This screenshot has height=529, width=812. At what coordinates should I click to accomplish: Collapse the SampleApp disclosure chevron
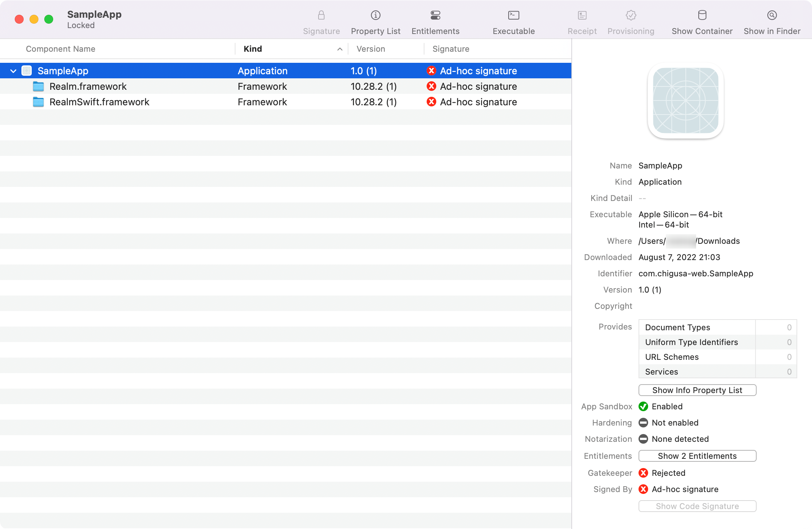(x=13, y=71)
